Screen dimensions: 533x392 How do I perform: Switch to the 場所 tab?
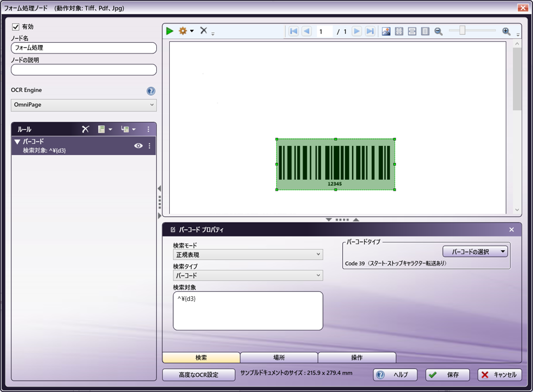[279, 358]
